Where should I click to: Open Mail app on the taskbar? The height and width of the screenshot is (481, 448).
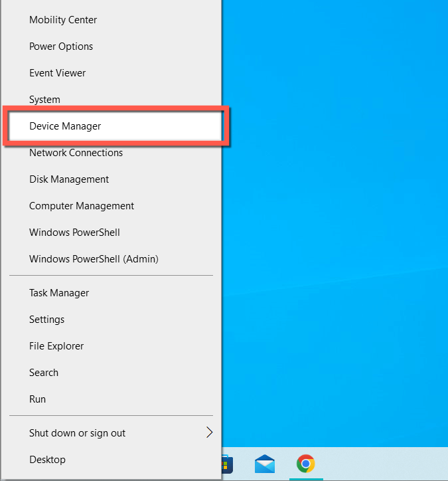pyautogui.click(x=265, y=464)
